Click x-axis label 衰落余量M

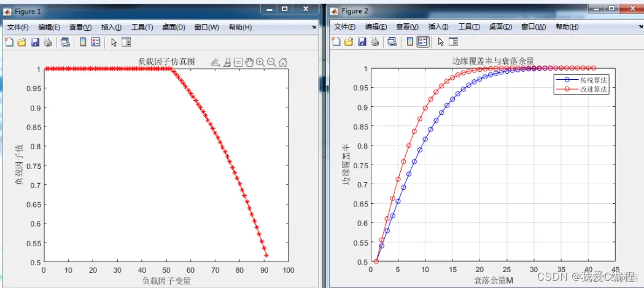(493, 280)
